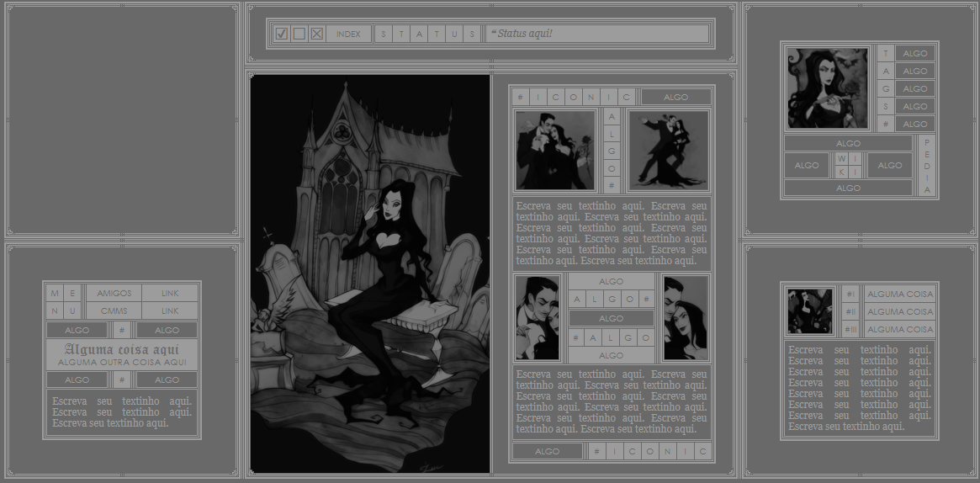This screenshot has height=483, width=980.
Task: Click the ALGO label above the 'A L G O #' row
Action: point(612,281)
